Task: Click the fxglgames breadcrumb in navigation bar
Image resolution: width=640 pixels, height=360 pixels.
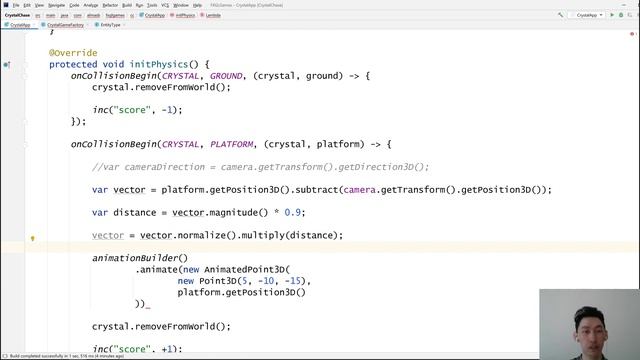Action: click(x=115, y=15)
